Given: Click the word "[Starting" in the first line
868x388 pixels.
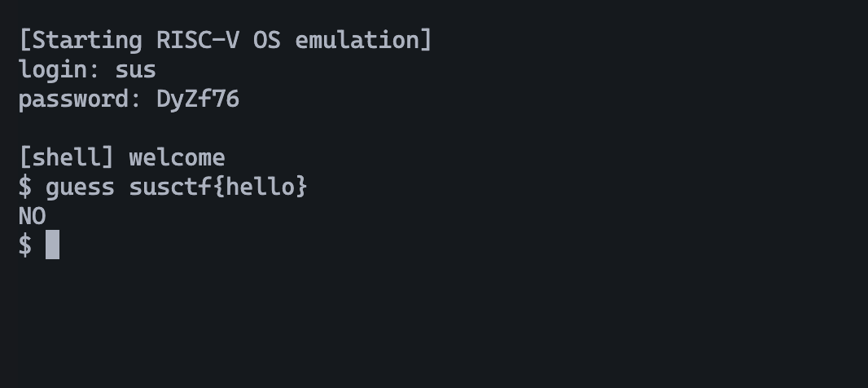Looking at the screenshot, I should tap(80, 40).
